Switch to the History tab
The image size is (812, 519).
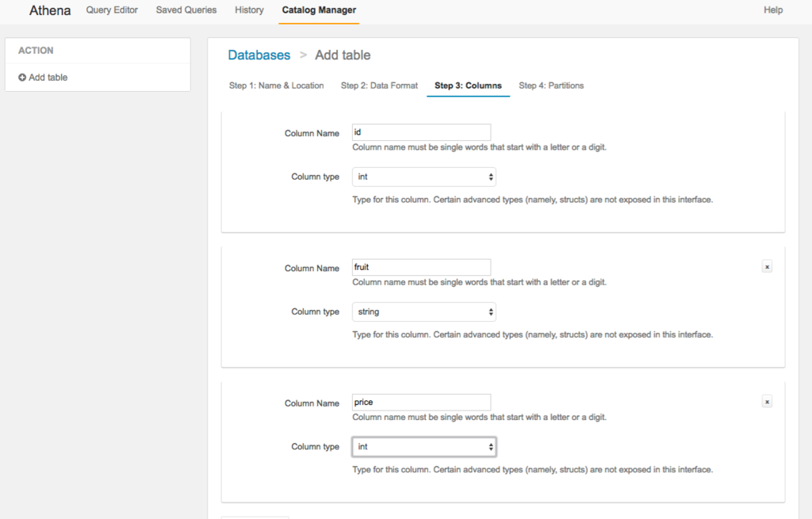coord(249,10)
